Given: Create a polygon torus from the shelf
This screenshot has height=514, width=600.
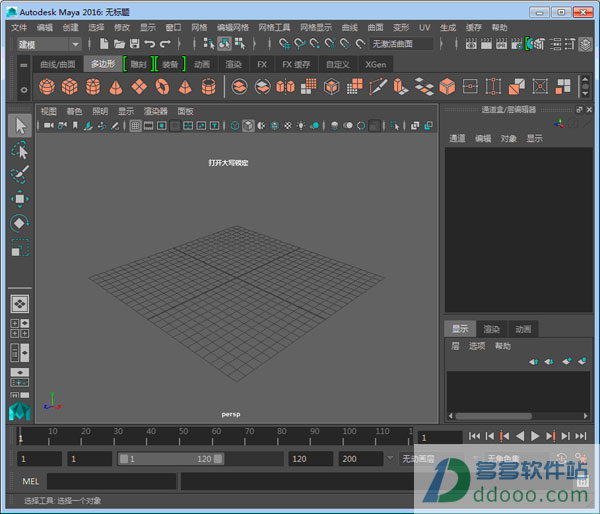Looking at the screenshot, I should pos(162,86).
